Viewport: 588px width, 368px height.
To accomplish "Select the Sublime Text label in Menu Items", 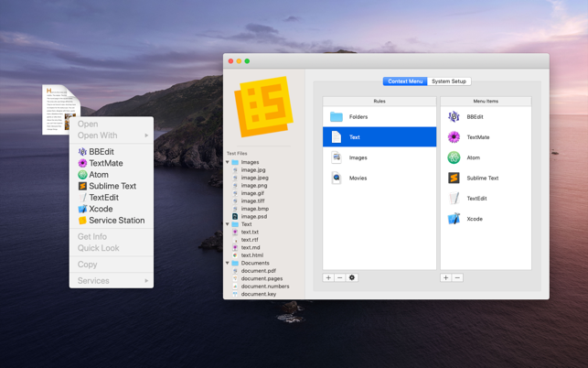I will pyautogui.click(x=483, y=178).
